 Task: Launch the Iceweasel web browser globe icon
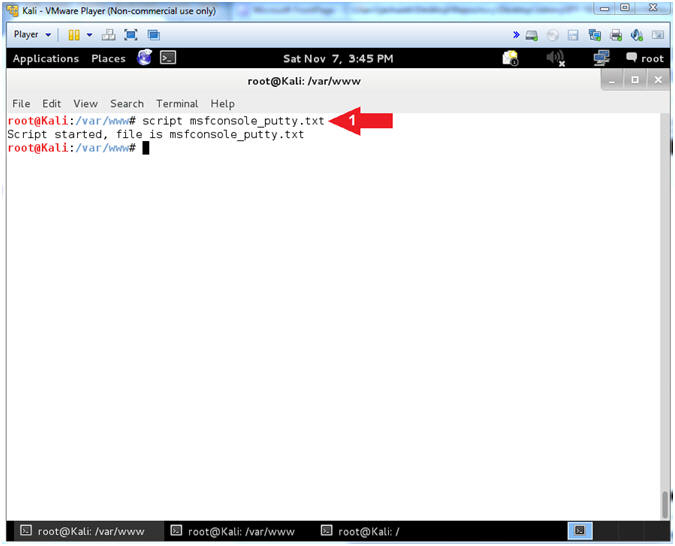click(145, 57)
